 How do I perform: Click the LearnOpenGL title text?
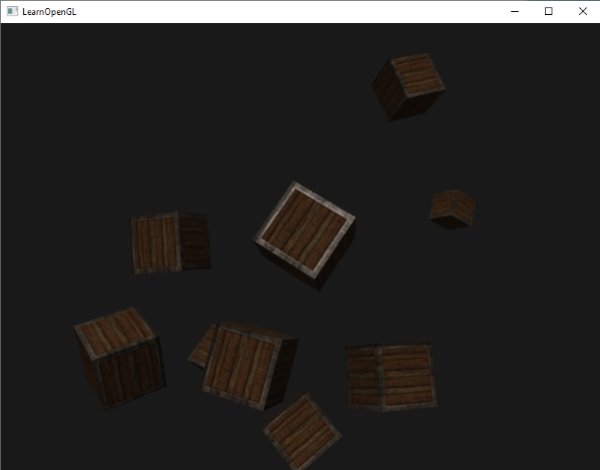[49, 12]
